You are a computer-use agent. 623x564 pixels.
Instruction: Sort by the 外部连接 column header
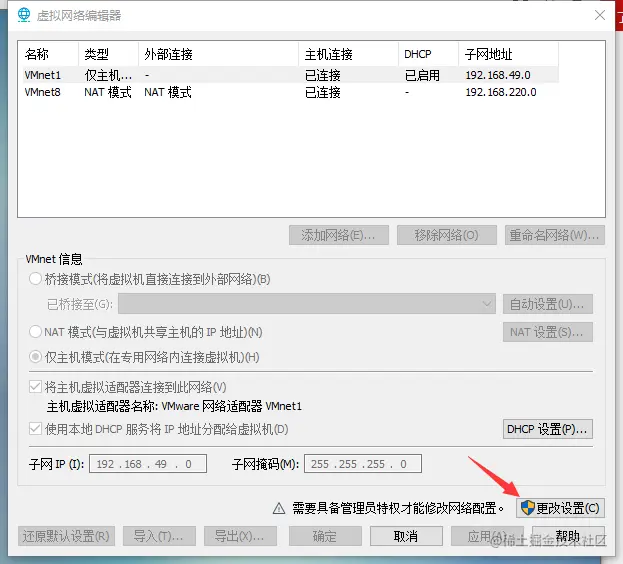(x=219, y=54)
